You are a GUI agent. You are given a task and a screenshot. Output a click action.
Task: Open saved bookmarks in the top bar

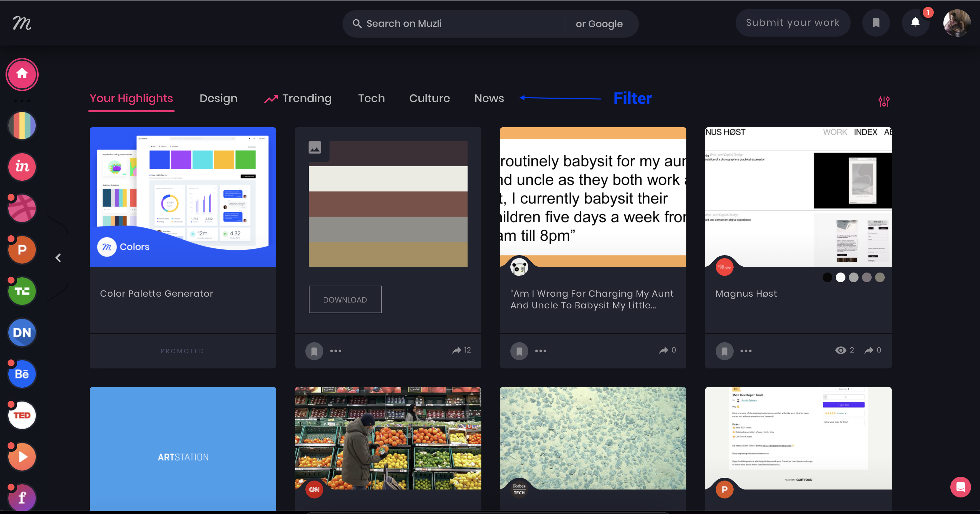(876, 23)
